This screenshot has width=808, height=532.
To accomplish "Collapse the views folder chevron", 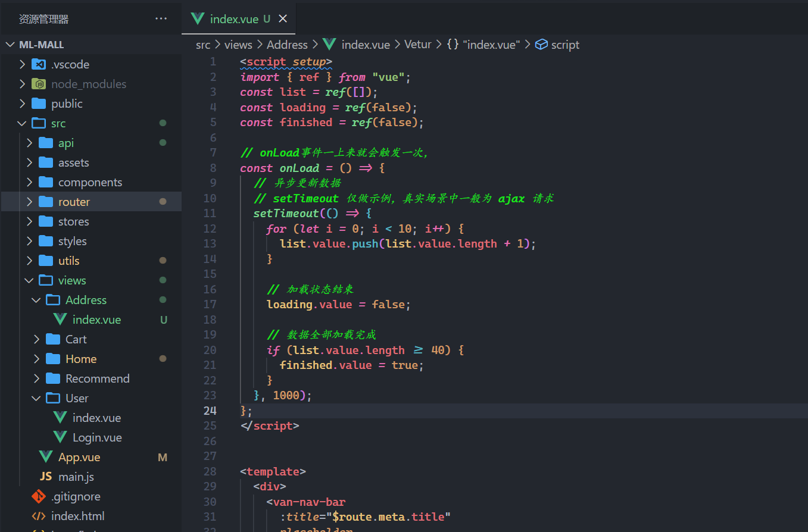I will (x=29, y=280).
